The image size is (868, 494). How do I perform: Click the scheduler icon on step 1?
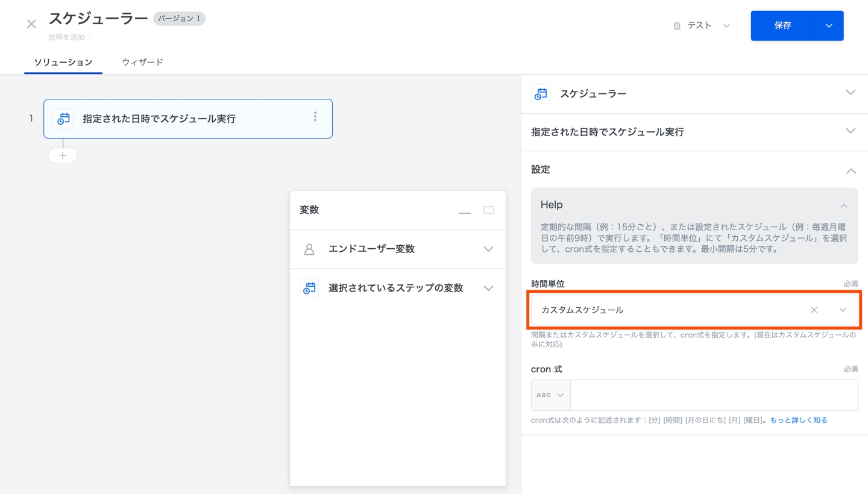pyautogui.click(x=63, y=119)
